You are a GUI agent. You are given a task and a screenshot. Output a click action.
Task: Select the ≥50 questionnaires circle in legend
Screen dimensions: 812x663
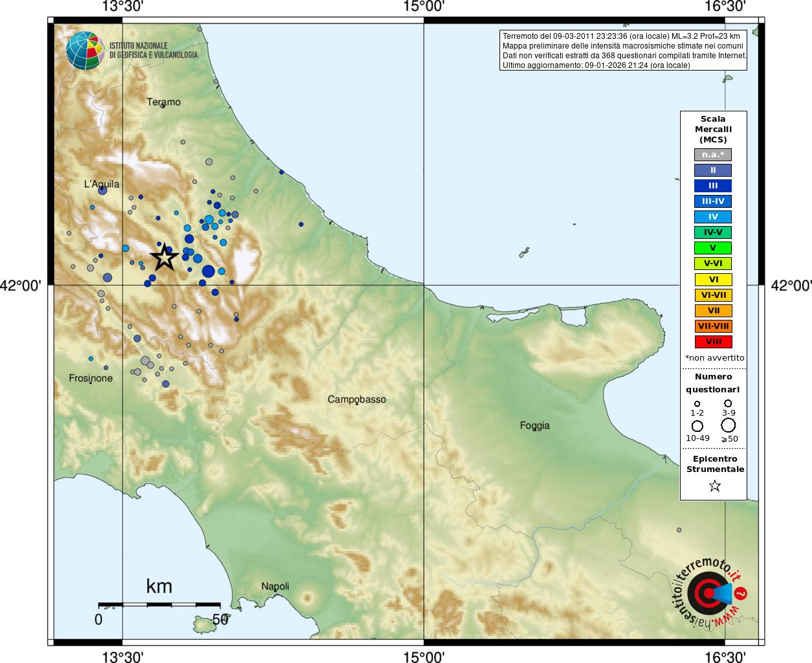pos(728,425)
